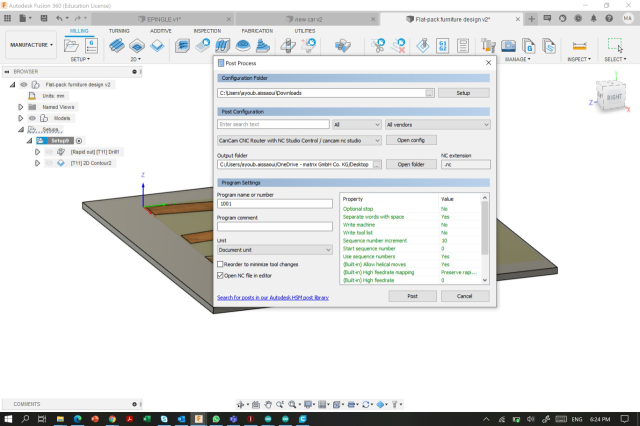Screen dimensions: 640x426
Task: Click the Open config button
Action: click(x=411, y=140)
